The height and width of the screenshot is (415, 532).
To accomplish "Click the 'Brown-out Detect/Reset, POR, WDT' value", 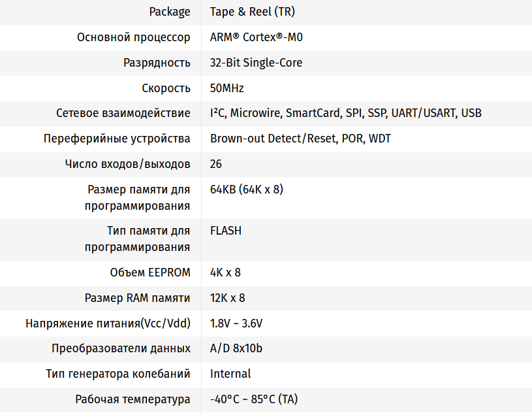I will (x=300, y=139).
